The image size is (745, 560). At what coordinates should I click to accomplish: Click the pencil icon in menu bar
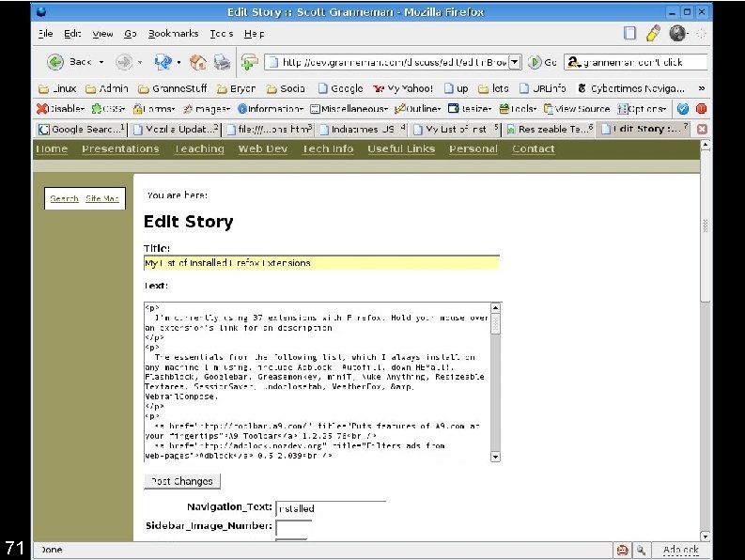pos(653,33)
